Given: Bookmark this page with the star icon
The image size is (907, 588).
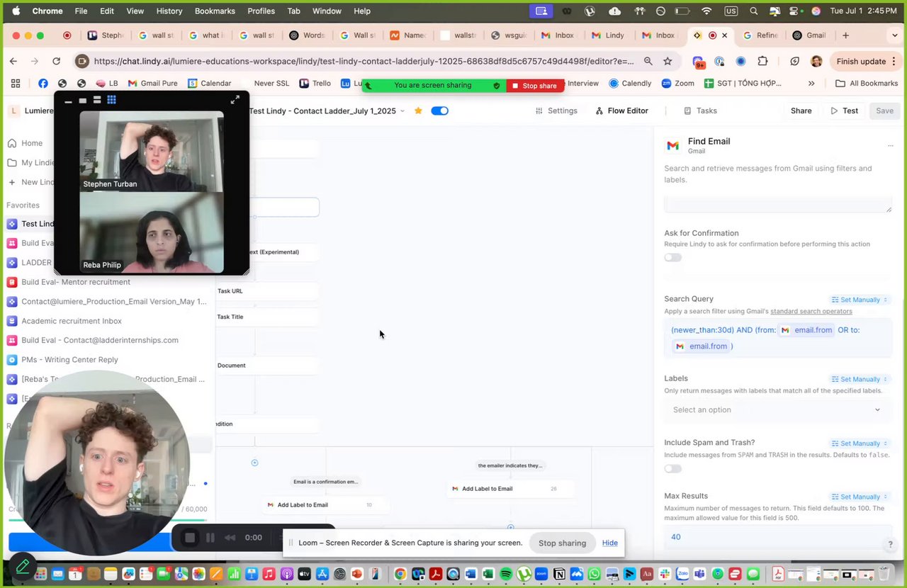Looking at the screenshot, I should coord(667,62).
